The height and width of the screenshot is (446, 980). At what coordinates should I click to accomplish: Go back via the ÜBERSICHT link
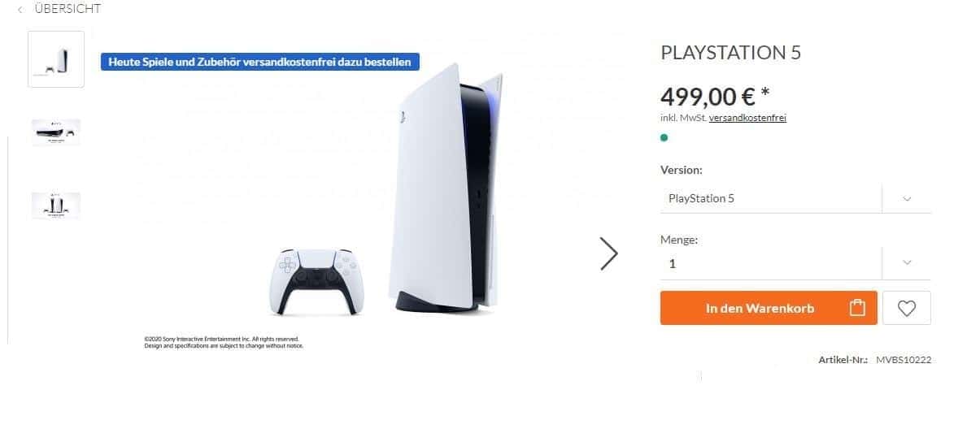click(x=68, y=9)
